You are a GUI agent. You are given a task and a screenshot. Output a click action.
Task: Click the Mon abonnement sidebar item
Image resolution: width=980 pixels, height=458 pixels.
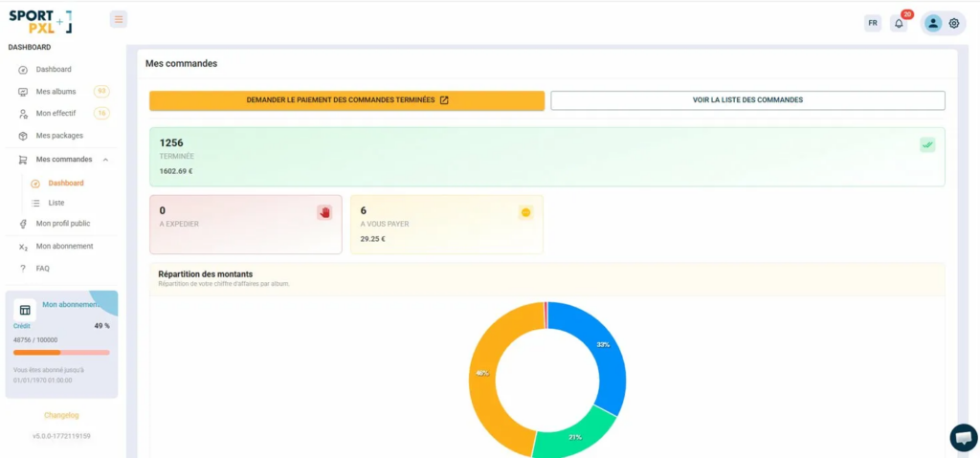click(x=64, y=247)
